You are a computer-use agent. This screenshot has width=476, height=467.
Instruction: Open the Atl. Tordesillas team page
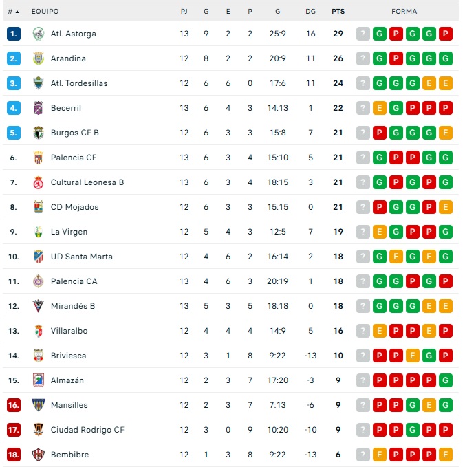(79, 83)
